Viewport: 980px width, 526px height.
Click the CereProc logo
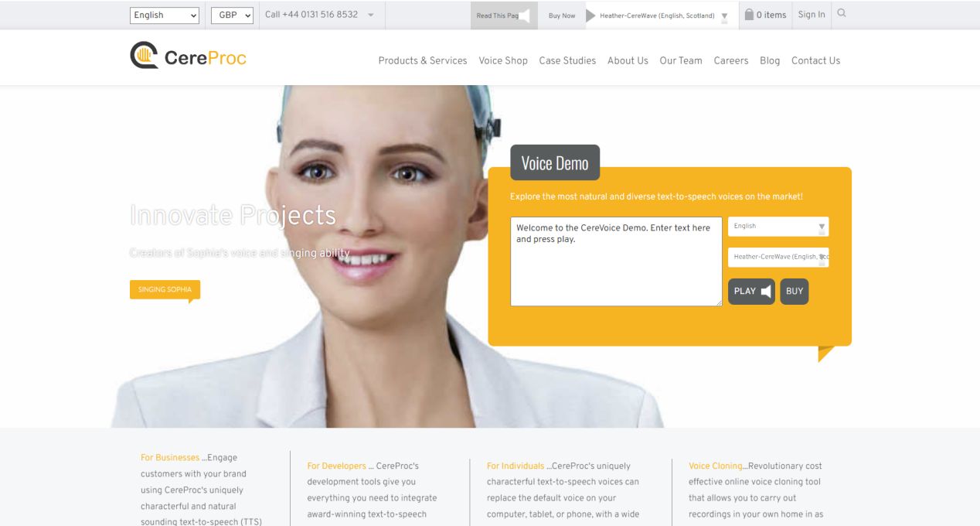click(188, 56)
